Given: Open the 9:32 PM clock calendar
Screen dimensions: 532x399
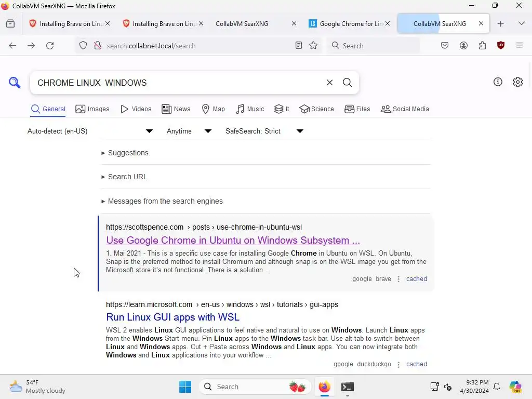Looking at the screenshot, I should (x=474, y=387).
